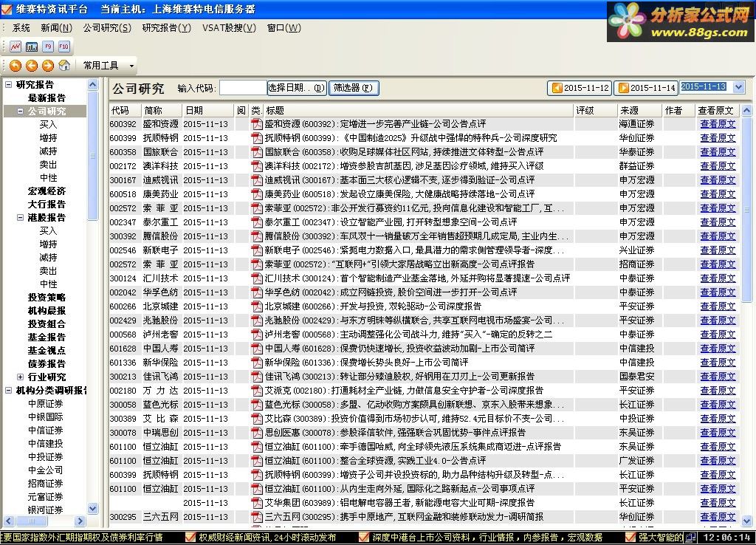
Task: Open PDF icon for 北京城建 report
Action: click(257, 306)
